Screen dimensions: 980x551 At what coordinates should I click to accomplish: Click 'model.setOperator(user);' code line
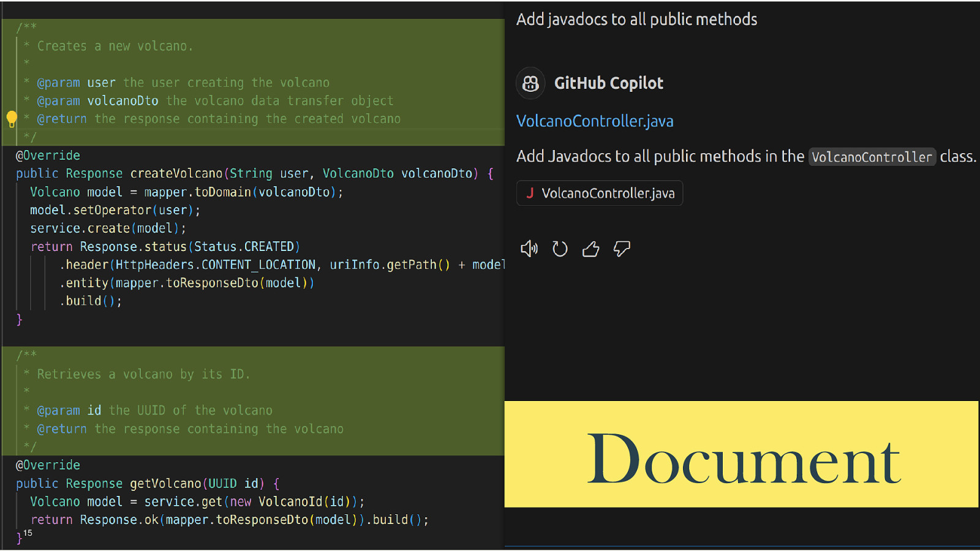pyautogui.click(x=115, y=210)
